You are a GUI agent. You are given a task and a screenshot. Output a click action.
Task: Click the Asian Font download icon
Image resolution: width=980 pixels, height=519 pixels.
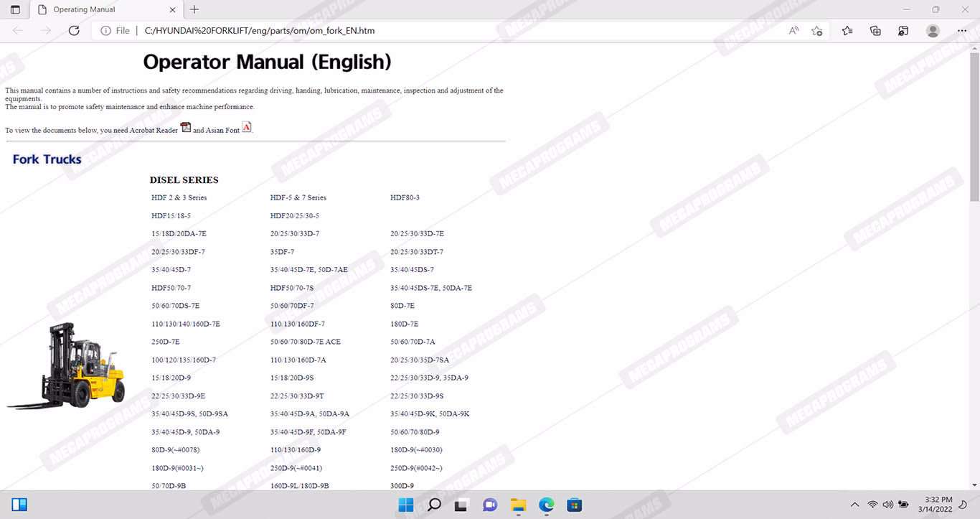coord(247,128)
